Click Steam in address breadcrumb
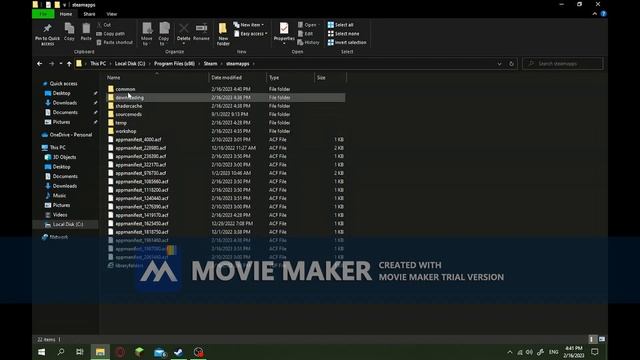This screenshot has height=360, width=640. coord(211,64)
